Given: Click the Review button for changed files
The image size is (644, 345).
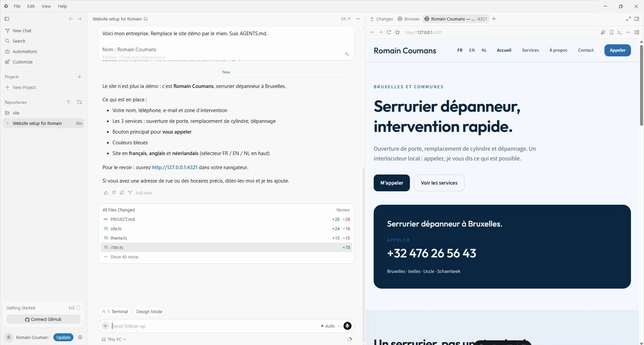Looking at the screenshot, I should [343, 210].
